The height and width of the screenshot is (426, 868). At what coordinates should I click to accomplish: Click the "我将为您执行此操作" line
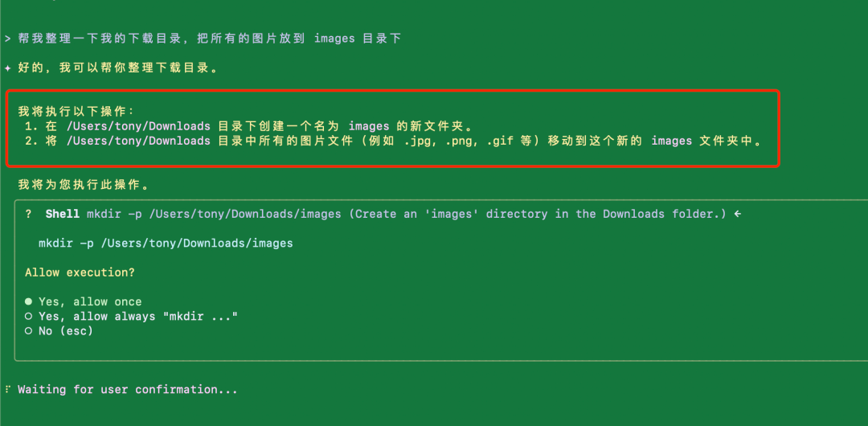point(84,185)
